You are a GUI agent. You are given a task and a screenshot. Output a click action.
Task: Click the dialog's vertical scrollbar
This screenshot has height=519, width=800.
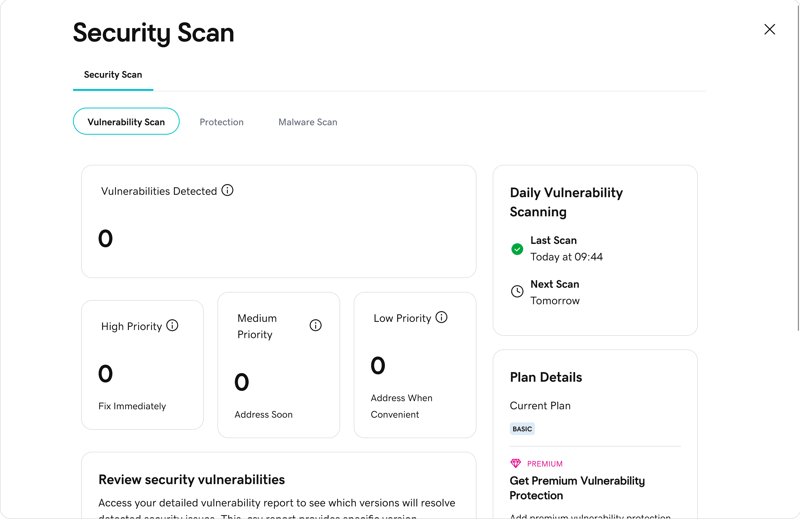[x=798, y=166]
